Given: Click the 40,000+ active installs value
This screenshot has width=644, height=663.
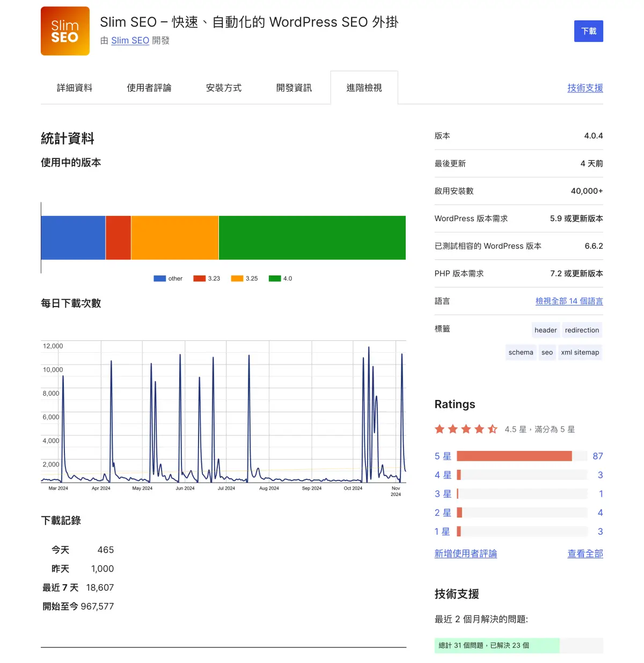Looking at the screenshot, I should (587, 191).
